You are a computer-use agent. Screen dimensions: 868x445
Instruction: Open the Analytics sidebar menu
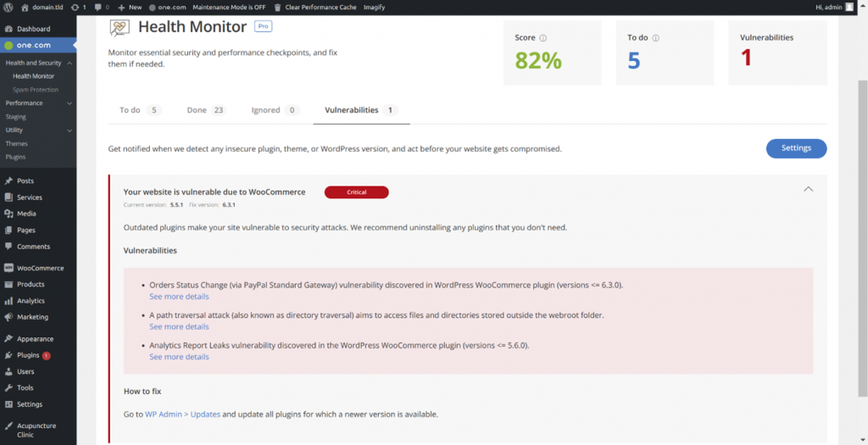[x=31, y=301]
